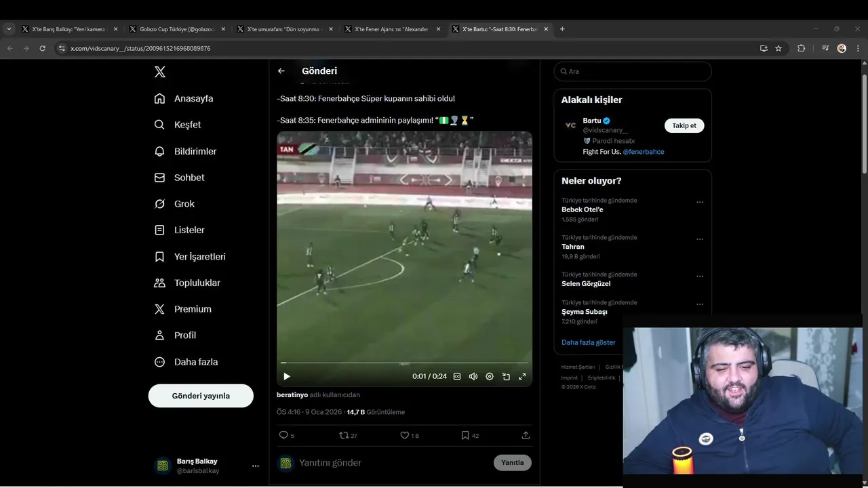Image resolution: width=868 pixels, height=488 pixels.
Task: Open Profil in the sidebar
Action: point(175,335)
